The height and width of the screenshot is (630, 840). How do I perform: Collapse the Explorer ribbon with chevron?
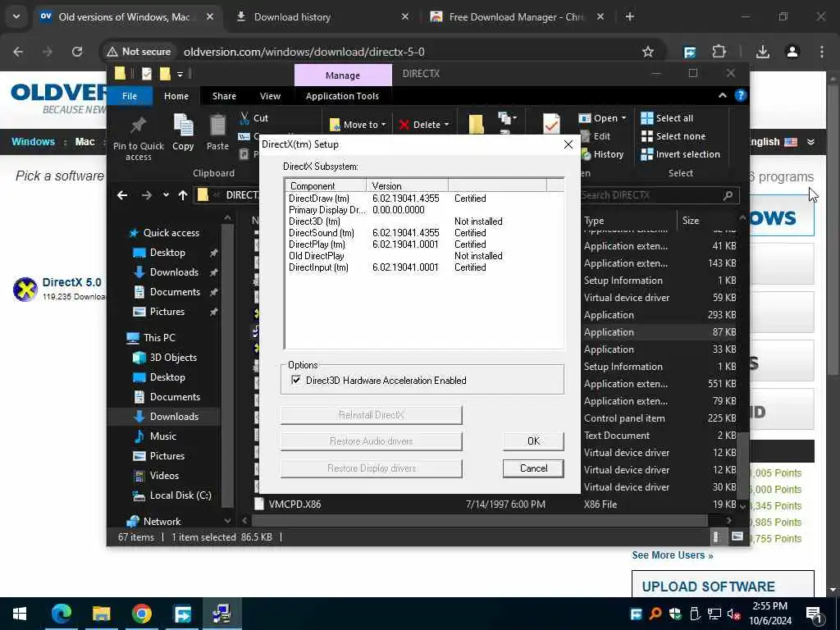point(722,95)
